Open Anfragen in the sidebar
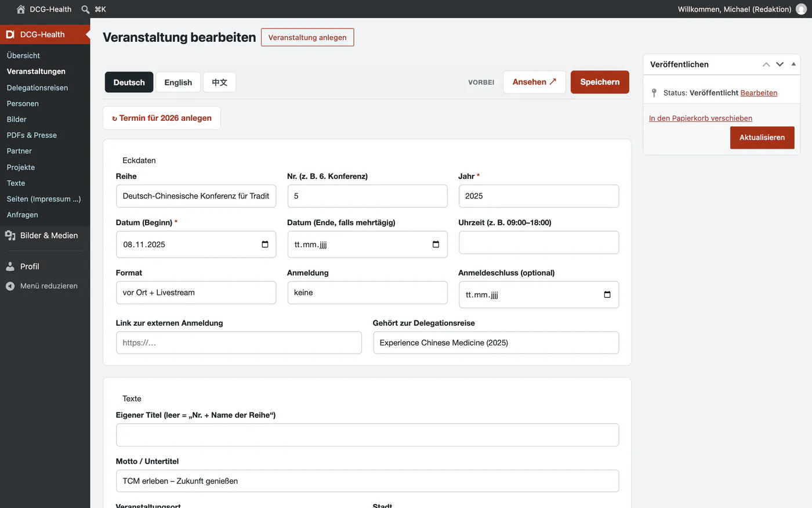Screen dimensions: 812x508 (23, 215)
